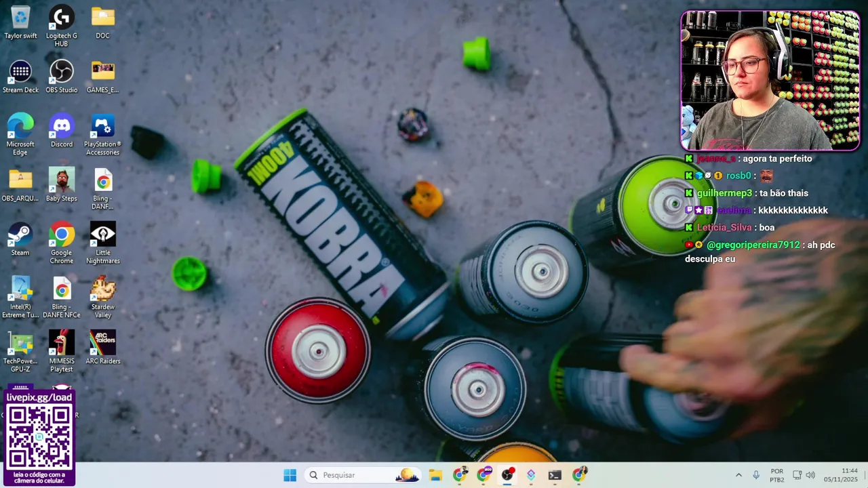The height and width of the screenshot is (488, 868).
Task: Select the Discord desktop icon
Action: (x=61, y=130)
